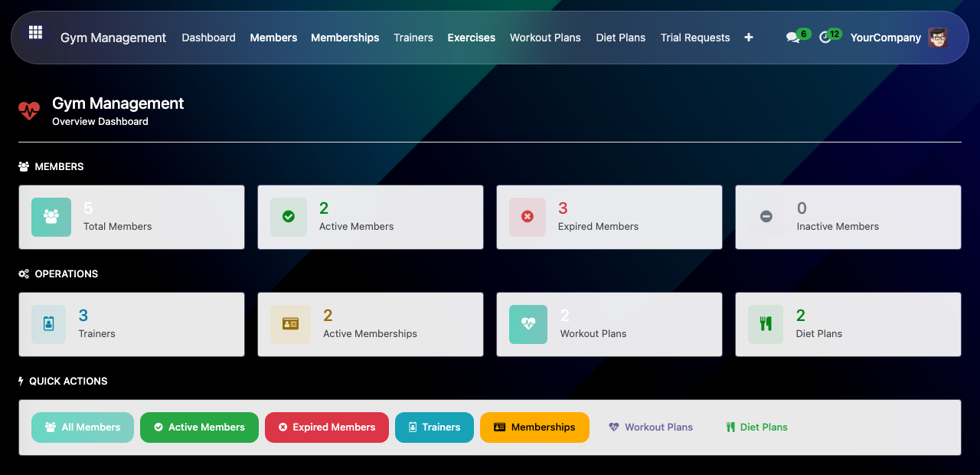The height and width of the screenshot is (475, 980).
Task: Click the Active Members card label
Action: (x=357, y=227)
